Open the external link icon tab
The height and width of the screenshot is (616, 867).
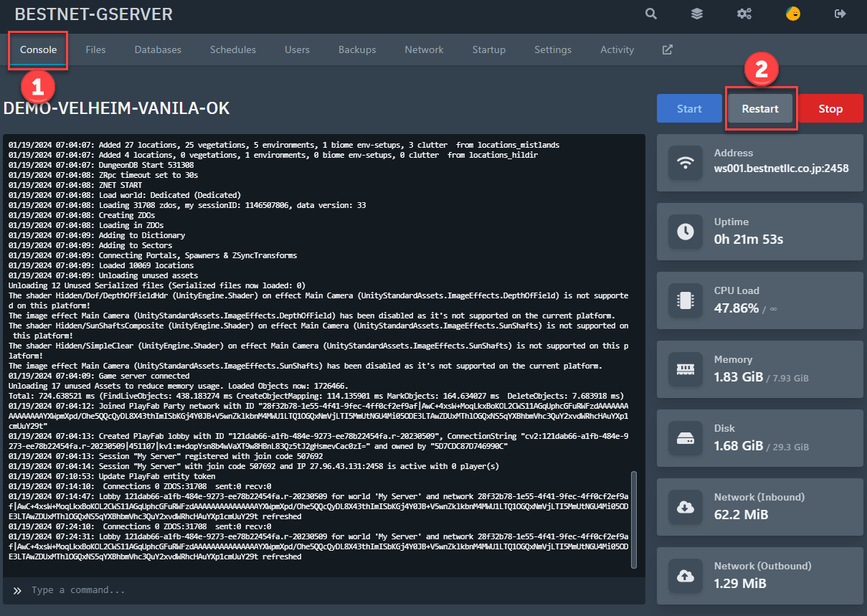click(667, 49)
